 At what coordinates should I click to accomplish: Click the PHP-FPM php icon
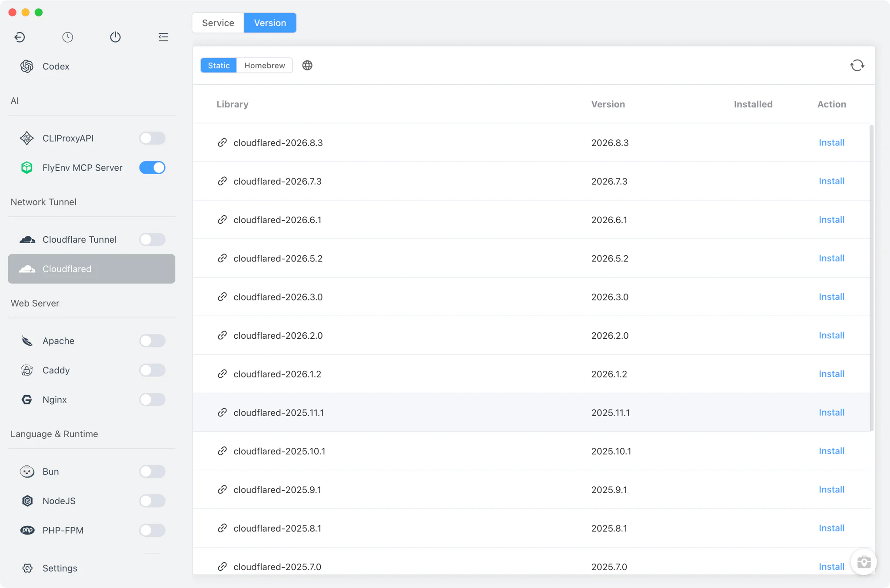(x=27, y=530)
